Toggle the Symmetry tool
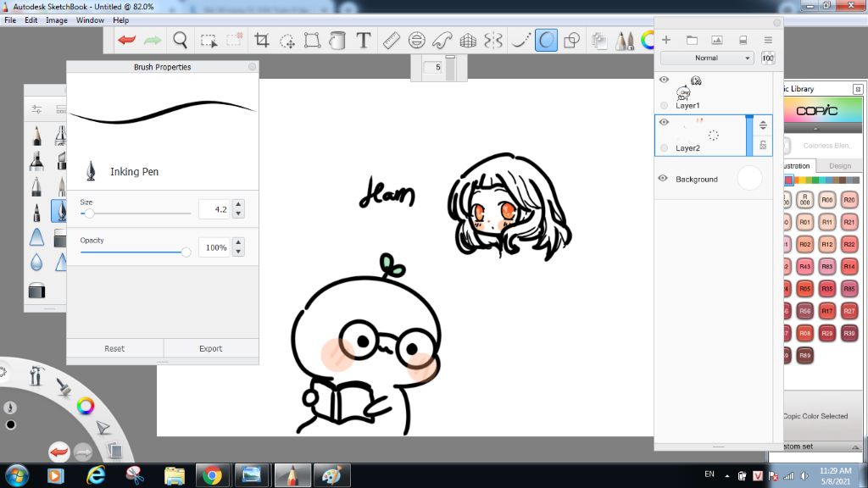868x488 pixels. click(492, 41)
